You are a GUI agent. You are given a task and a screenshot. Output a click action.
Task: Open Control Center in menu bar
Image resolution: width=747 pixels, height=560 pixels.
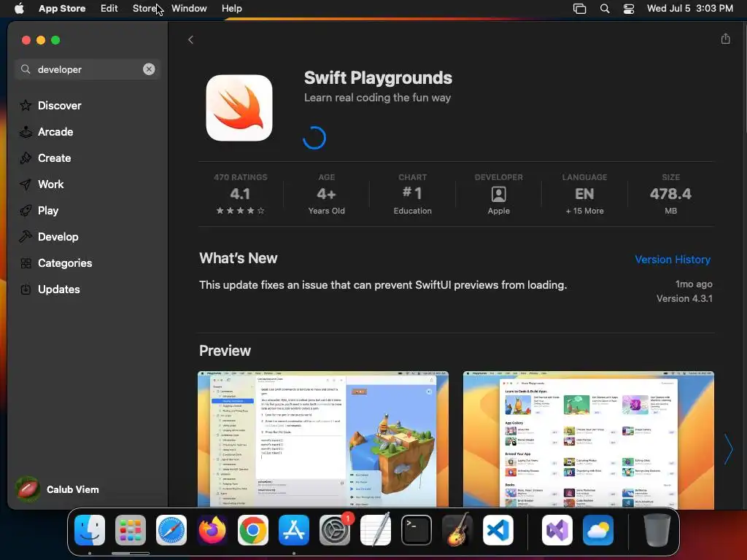click(629, 9)
